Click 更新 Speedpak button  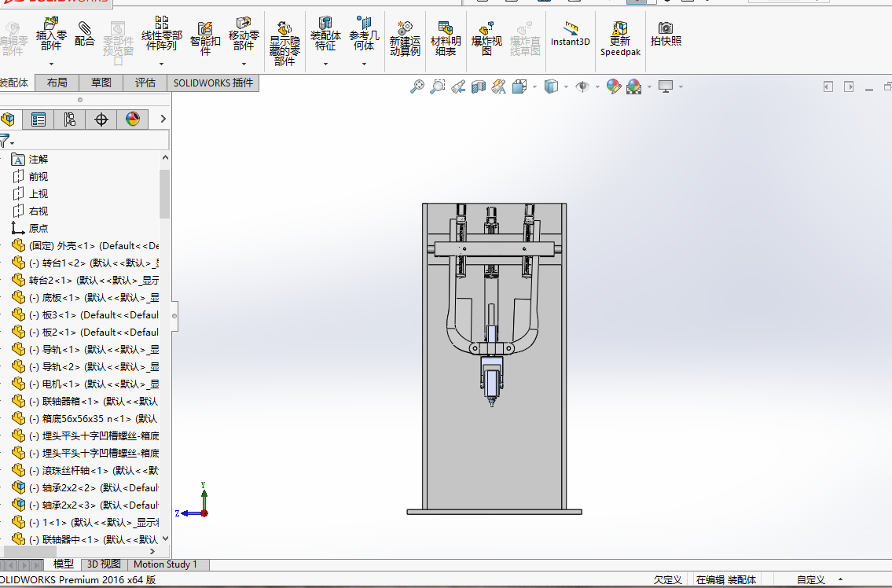pos(620,39)
